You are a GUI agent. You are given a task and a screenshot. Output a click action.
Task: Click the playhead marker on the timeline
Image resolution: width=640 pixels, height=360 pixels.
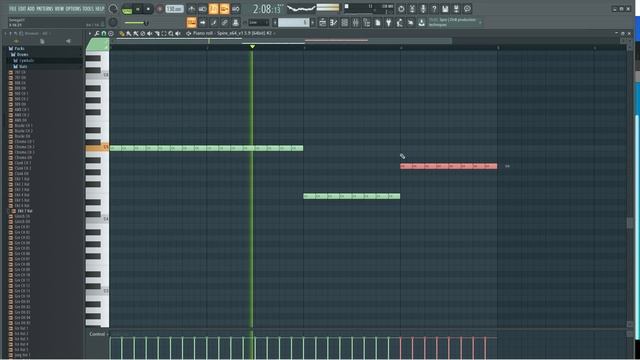click(x=252, y=47)
